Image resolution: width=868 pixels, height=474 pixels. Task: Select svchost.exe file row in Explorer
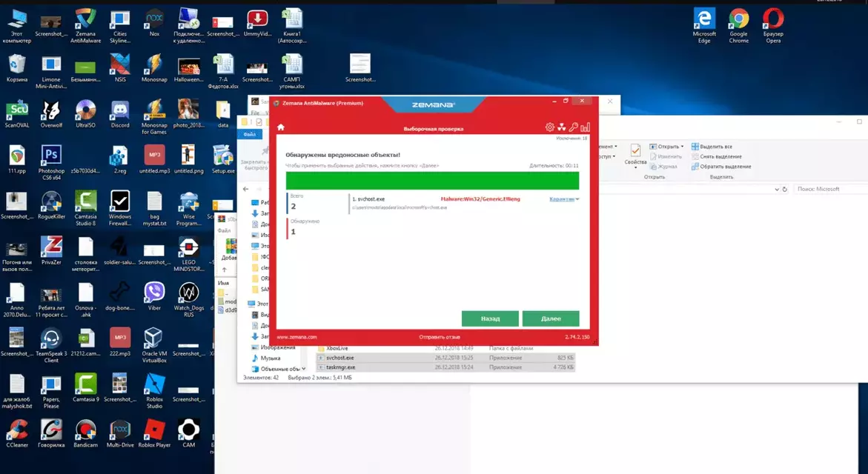pyautogui.click(x=445, y=358)
